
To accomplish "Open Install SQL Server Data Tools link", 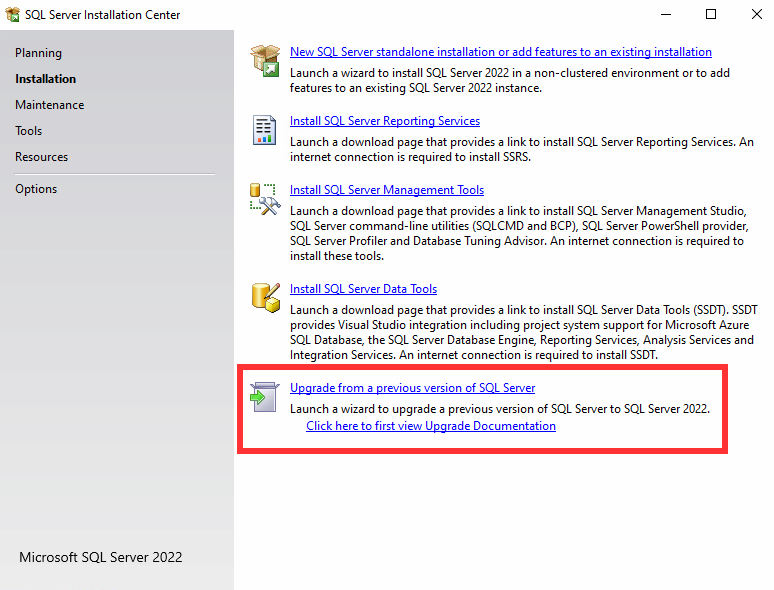I will (363, 289).
